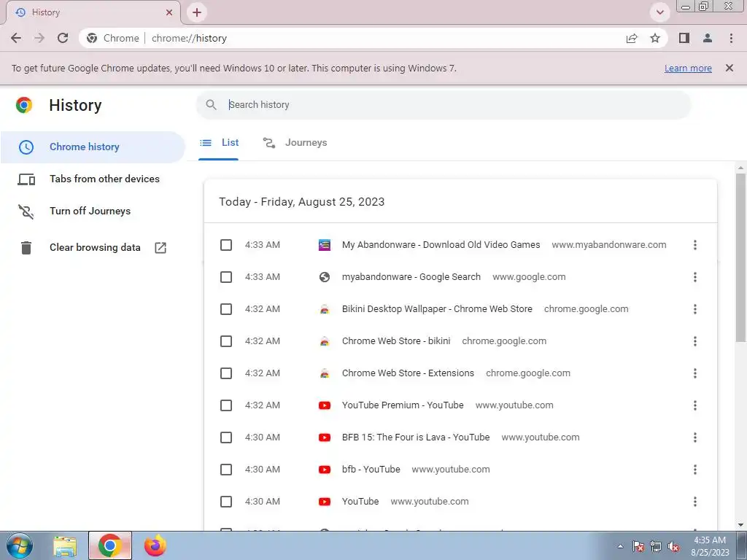Check the YouTube www.youtube.com entry at 4:30 AM

click(x=226, y=502)
